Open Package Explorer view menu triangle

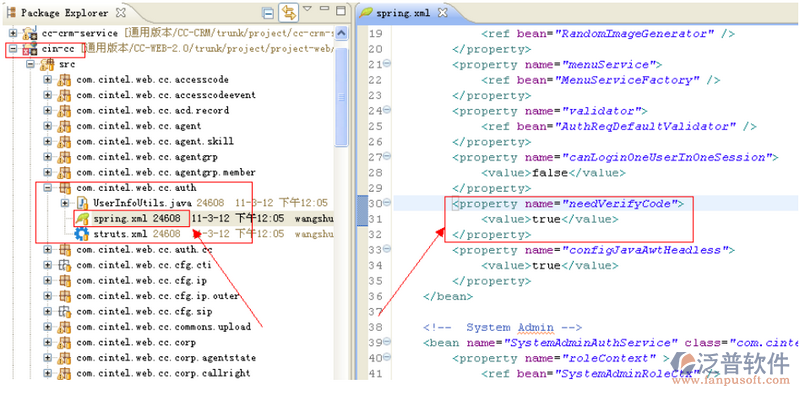[307, 9]
